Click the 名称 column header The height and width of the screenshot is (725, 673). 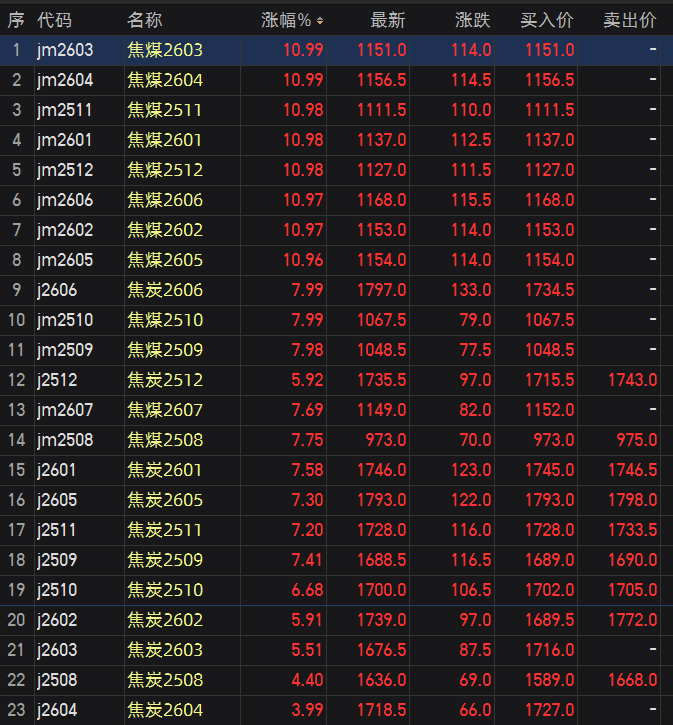pos(144,20)
